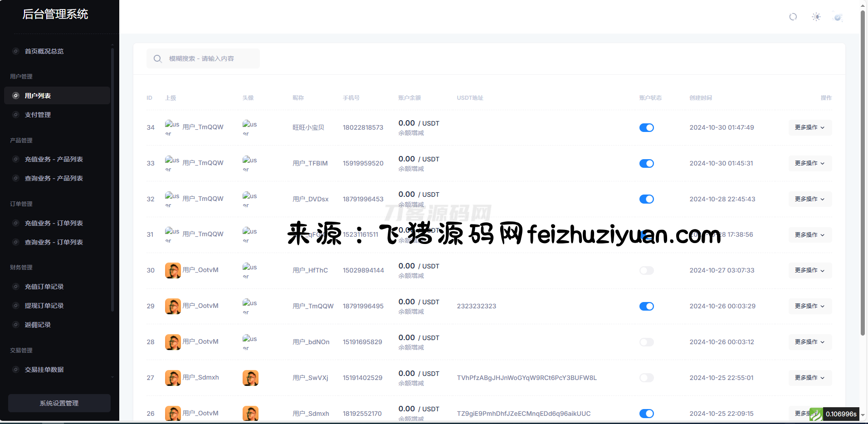
Task: Click the bullet icon beside 首页概况总览
Action: coord(16,51)
